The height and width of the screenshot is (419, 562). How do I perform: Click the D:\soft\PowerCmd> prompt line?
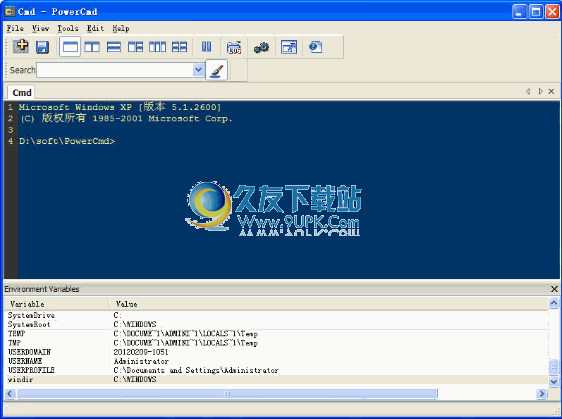pos(67,141)
